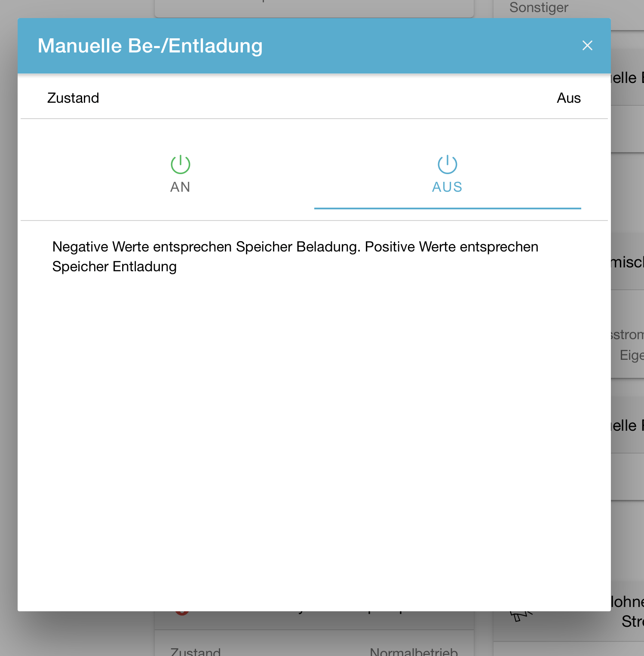Click the green power icon above AN
Viewport: 644px width, 656px height.
[x=180, y=164]
